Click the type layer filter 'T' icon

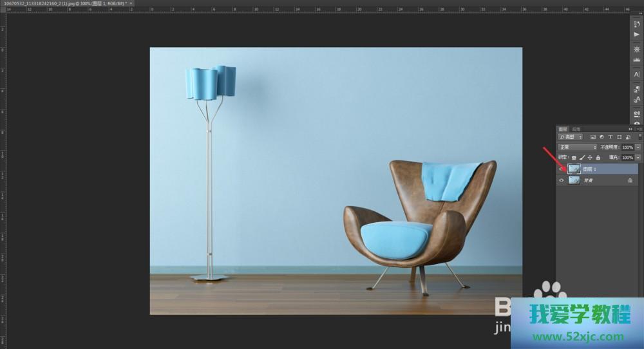610,137
